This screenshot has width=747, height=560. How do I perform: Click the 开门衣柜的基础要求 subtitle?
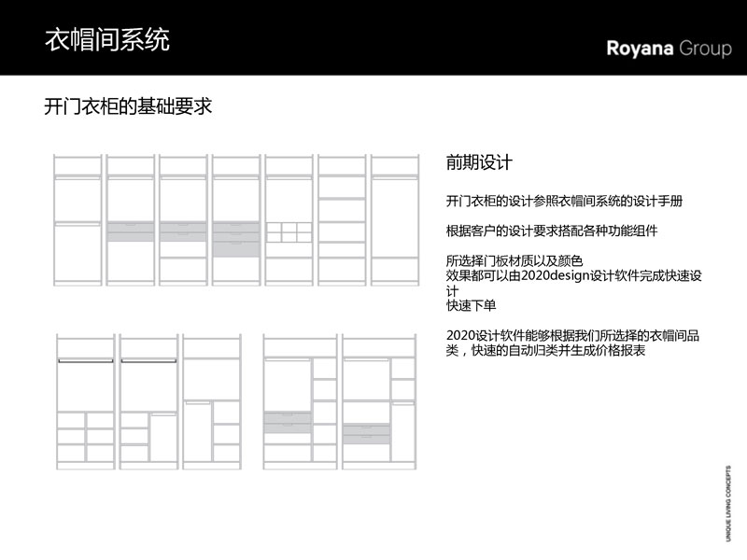click(x=129, y=106)
